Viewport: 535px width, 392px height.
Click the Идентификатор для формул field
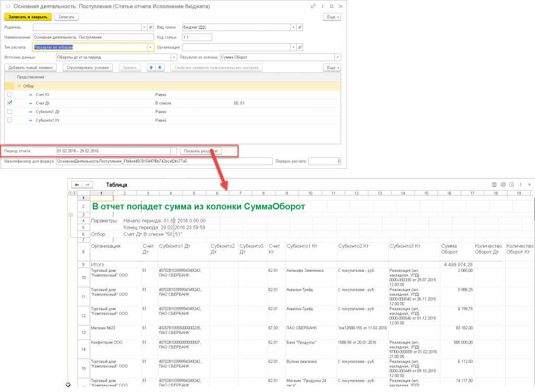(x=164, y=161)
